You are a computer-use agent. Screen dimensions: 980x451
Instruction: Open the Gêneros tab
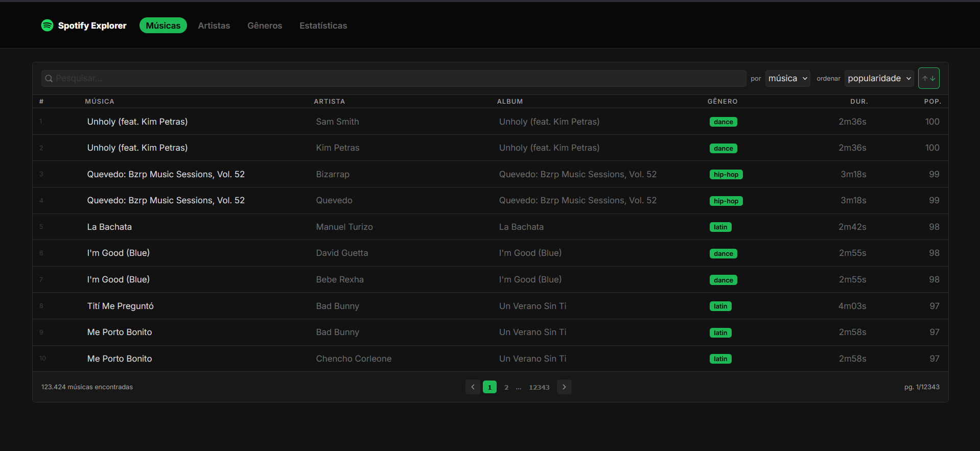265,26
